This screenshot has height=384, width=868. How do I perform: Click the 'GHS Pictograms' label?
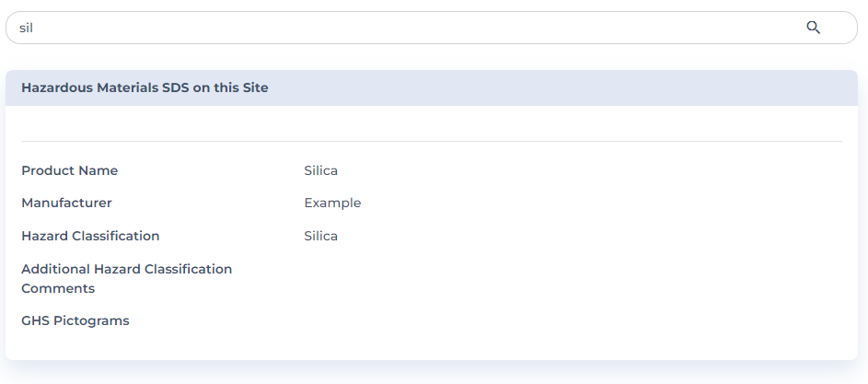75,320
